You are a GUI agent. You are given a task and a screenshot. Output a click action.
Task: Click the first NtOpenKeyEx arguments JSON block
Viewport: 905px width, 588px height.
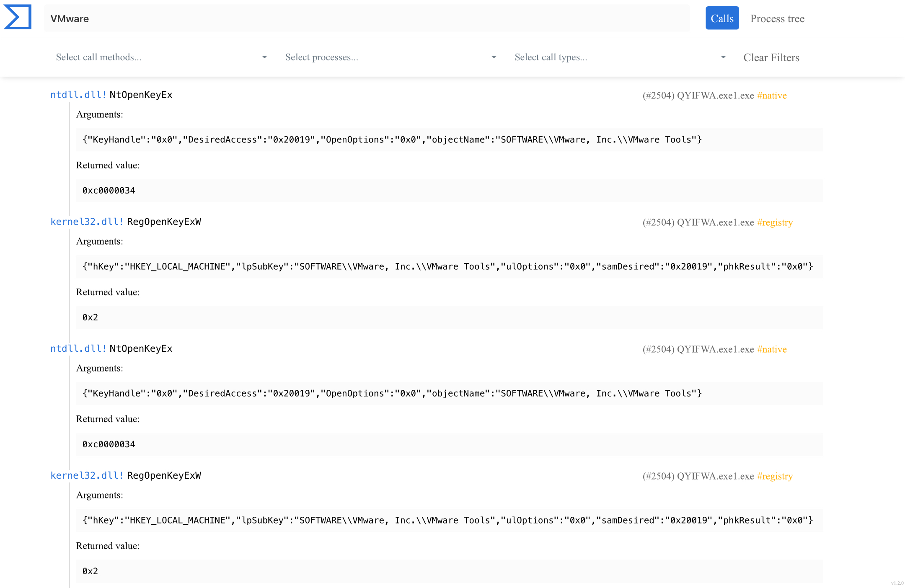pyautogui.click(x=449, y=140)
